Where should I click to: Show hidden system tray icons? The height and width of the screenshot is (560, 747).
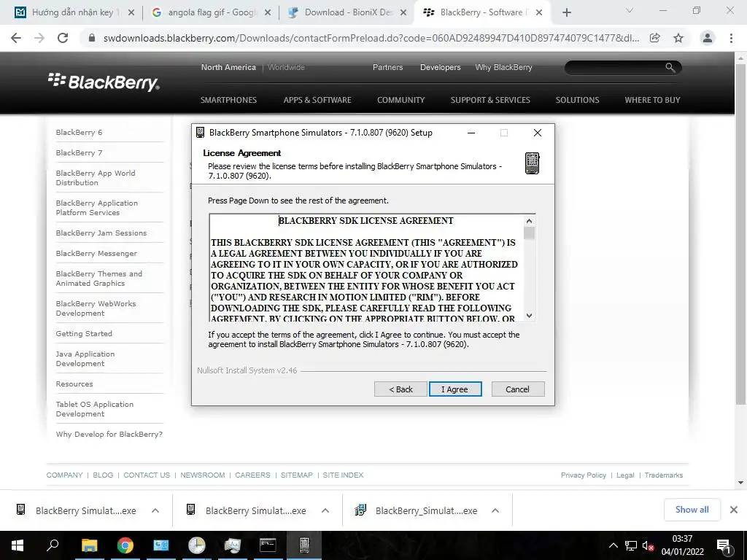click(613, 545)
